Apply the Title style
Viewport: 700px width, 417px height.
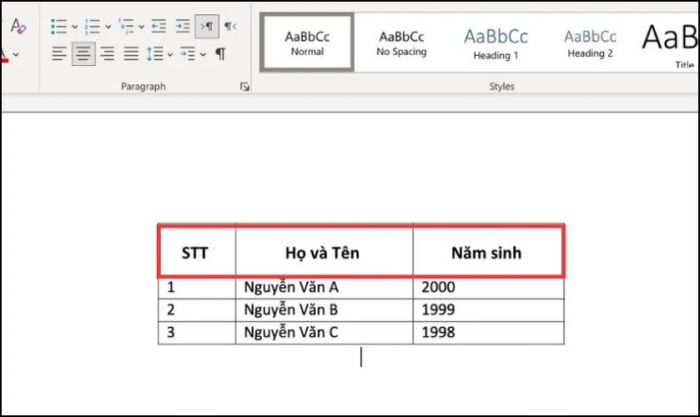[x=669, y=43]
